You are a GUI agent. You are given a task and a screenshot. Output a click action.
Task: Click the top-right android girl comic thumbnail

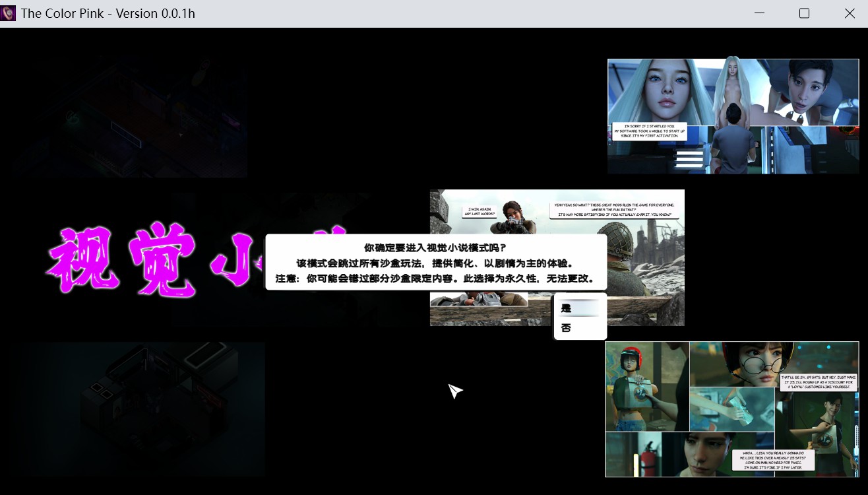tap(733, 116)
